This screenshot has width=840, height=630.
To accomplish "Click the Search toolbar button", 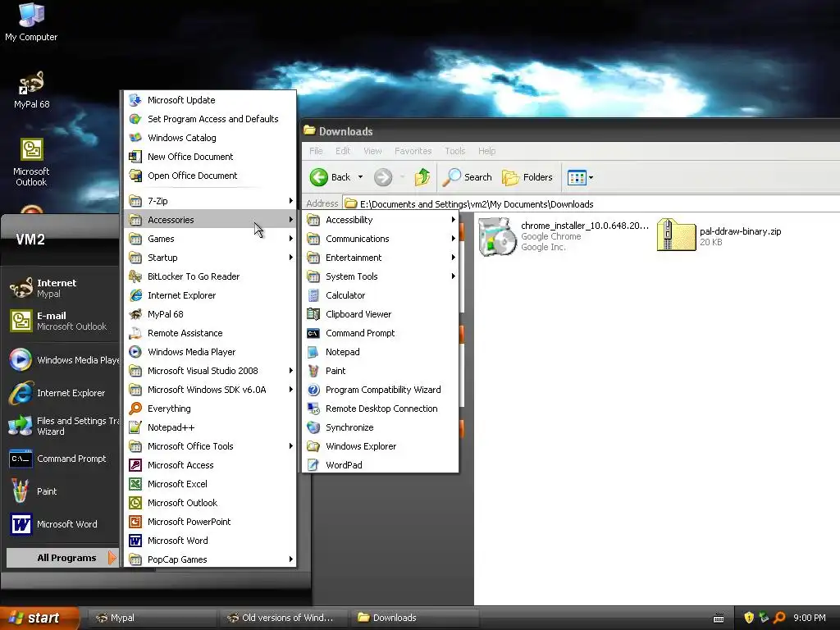I will [x=467, y=177].
